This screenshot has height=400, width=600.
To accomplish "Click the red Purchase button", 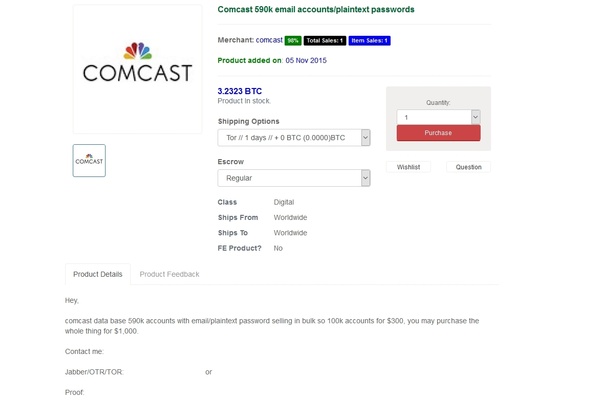I will point(439,133).
